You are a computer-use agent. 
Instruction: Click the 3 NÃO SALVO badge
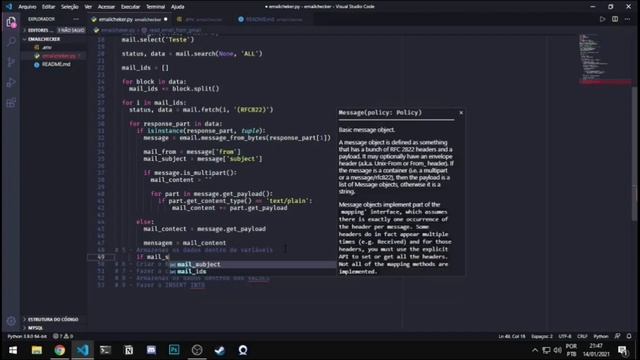(71, 30)
